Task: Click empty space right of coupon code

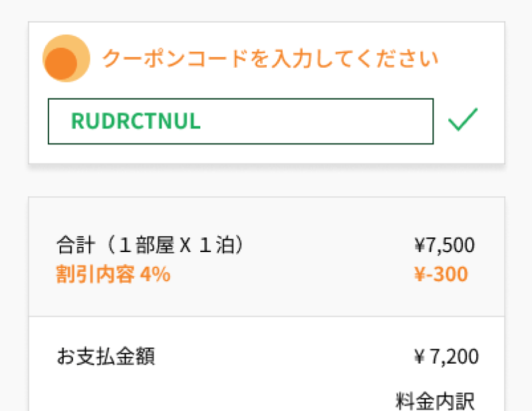Action: click(x=319, y=121)
